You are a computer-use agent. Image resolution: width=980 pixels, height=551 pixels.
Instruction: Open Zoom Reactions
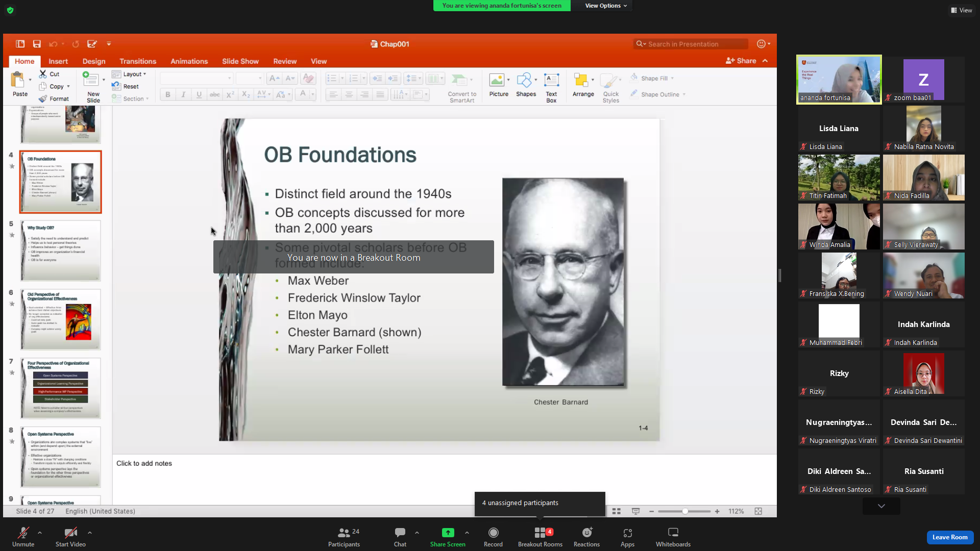tap(586, 537)
